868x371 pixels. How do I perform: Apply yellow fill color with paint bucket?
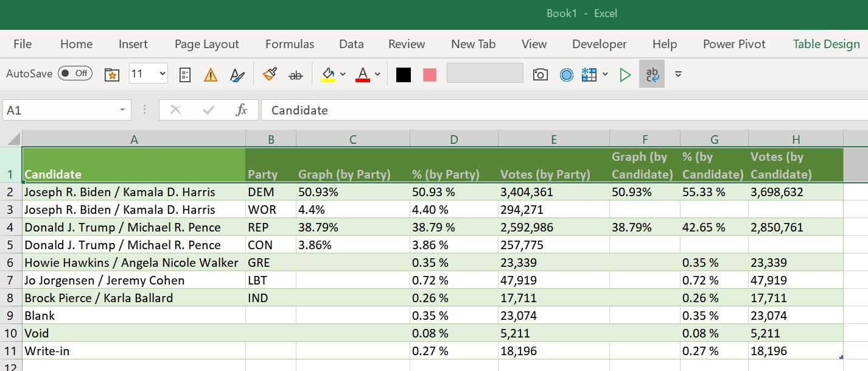328,74
